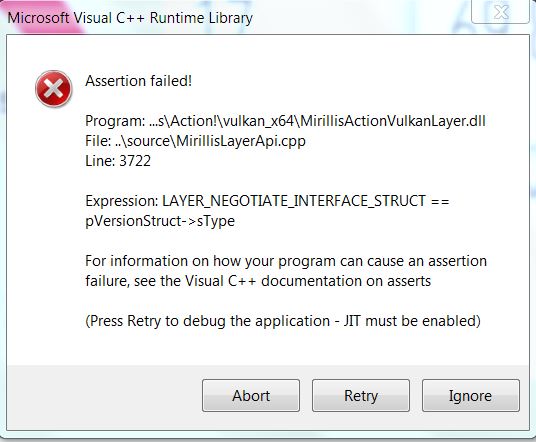Click the "Line: 3722" text
Image resolution: width=536 pixels, height=442 pixels.
click(118, 161)
